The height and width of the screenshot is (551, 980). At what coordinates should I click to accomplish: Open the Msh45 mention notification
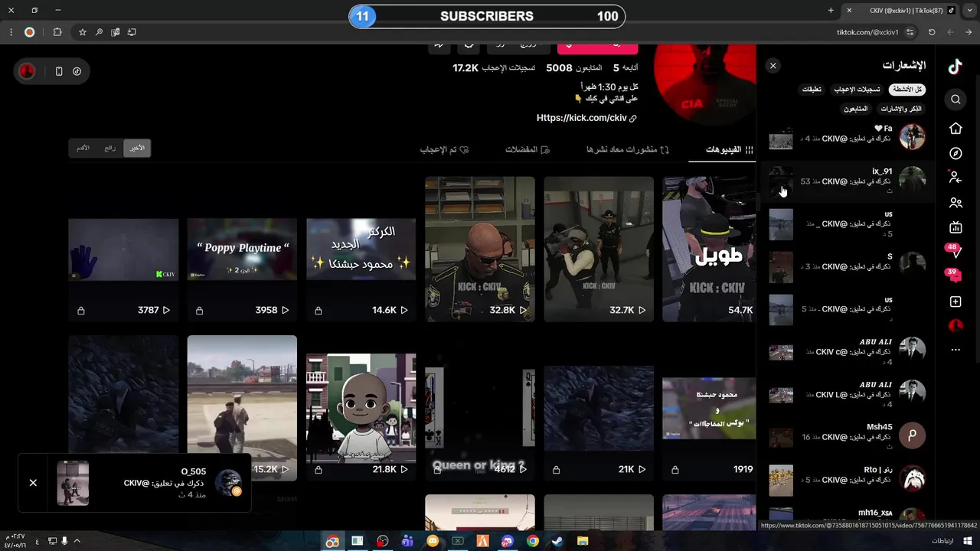(847, 436)
